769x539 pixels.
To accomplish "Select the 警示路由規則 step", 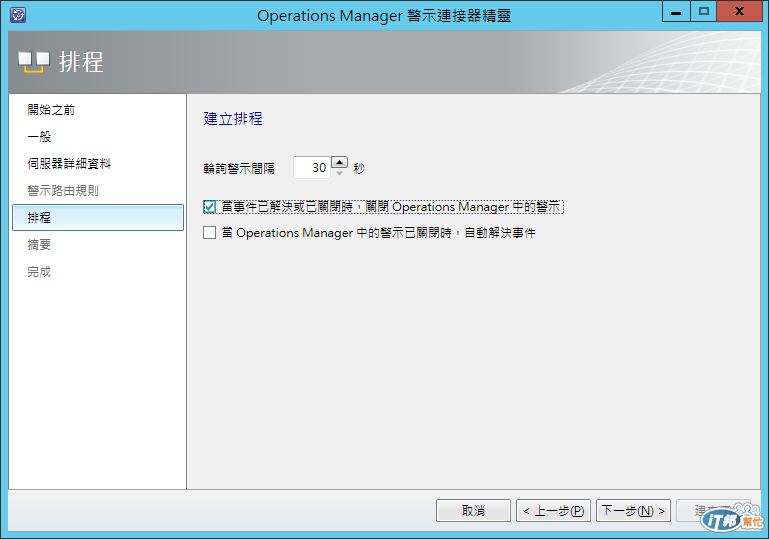I will click(63, 191).
